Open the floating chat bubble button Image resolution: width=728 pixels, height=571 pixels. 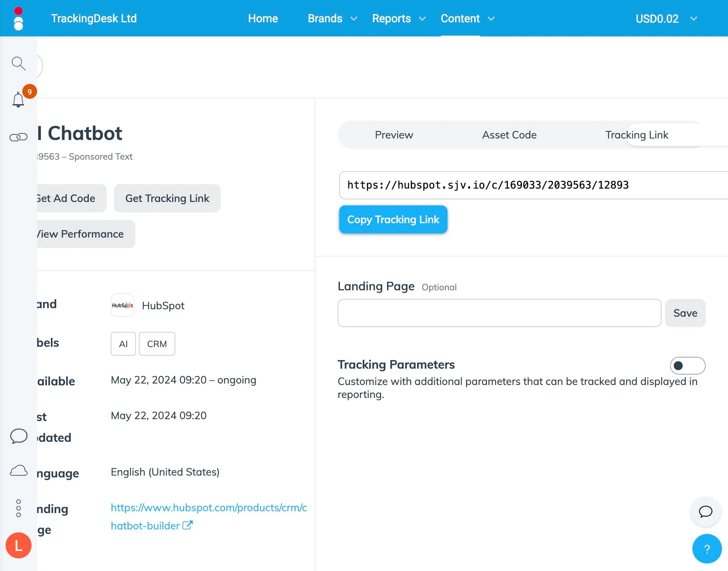pos(706,512)
